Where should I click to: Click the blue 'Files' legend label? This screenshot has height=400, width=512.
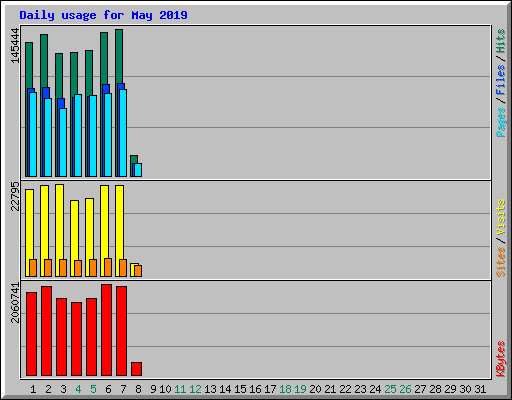(501, 80)
